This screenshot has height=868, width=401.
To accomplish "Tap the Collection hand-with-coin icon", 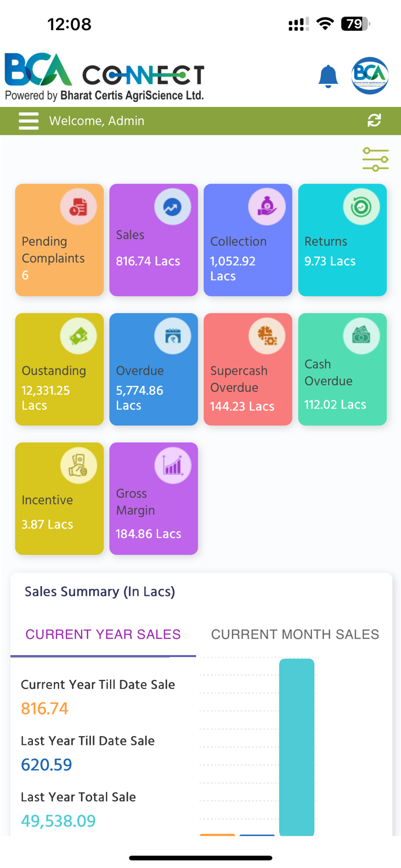I will (266, 206).
